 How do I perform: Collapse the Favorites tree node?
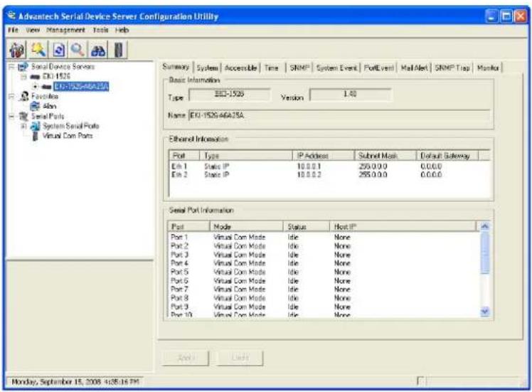pyautogui.click(x=11, y=96)
